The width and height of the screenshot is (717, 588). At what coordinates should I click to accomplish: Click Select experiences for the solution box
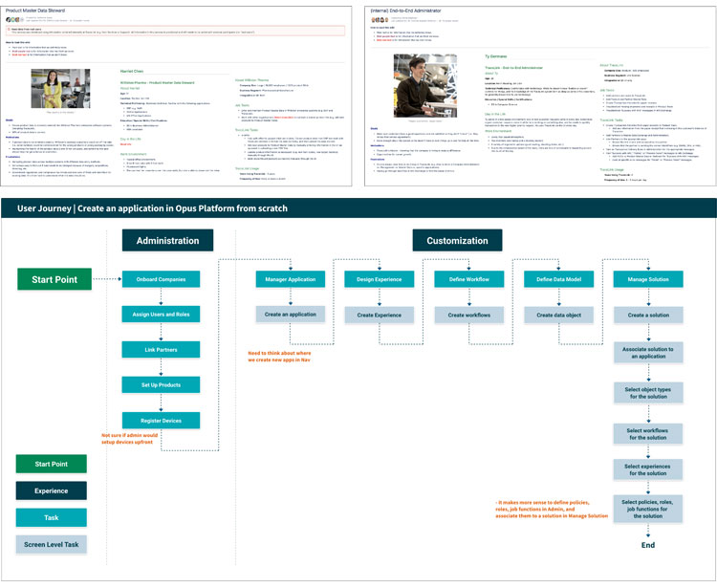(648, 469)
